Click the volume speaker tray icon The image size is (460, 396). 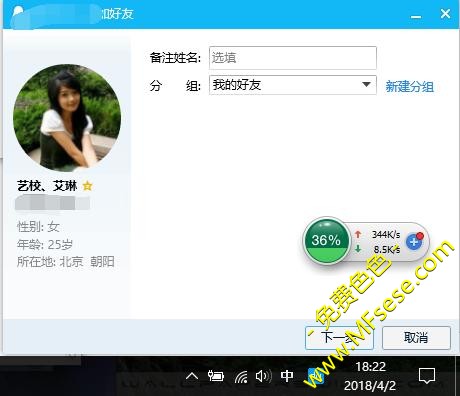coord(263,376)
